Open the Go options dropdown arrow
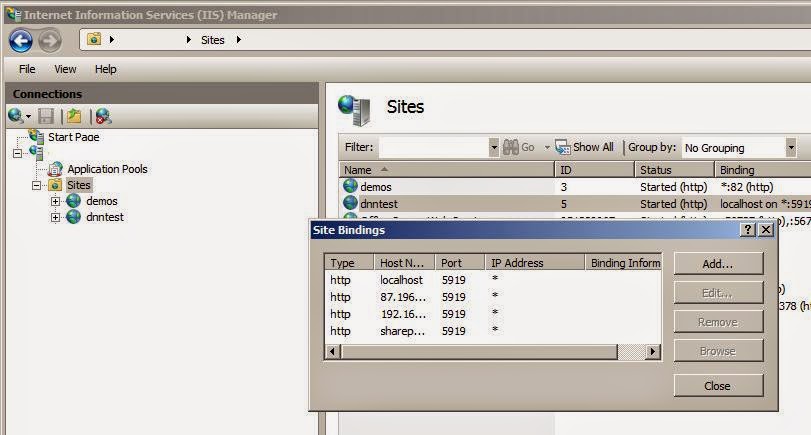The image size is (811, 435). (x=547, y=148)
